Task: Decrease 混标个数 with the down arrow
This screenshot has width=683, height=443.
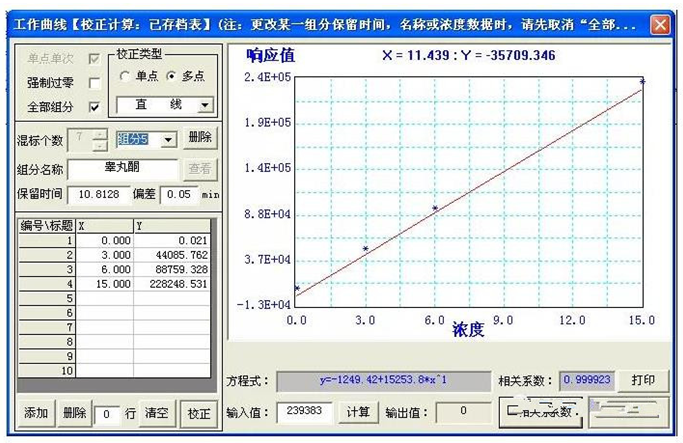Action: (x=100, y=145)
